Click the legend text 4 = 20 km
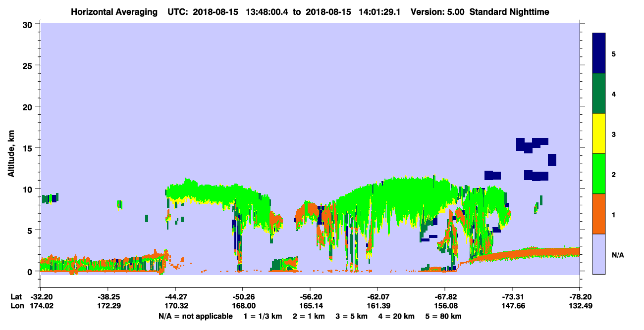 pyautogui.click(x=396, y=316)
